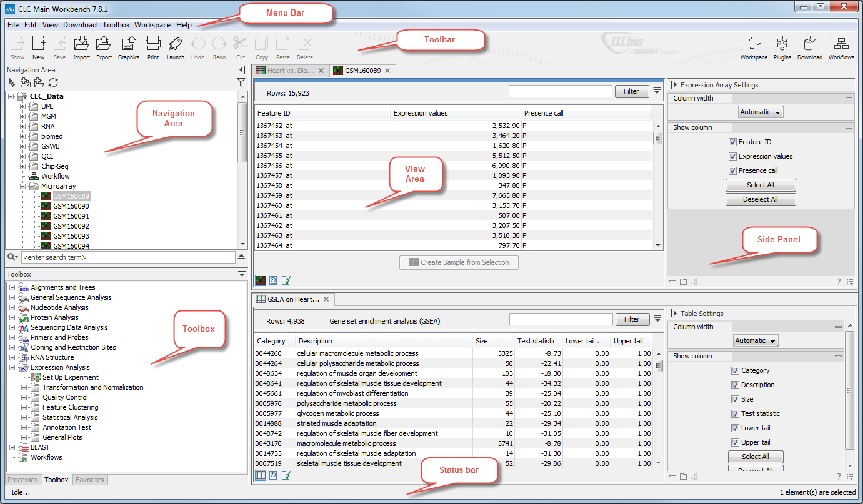Expand the Quality Control toolbox folder
Image resolution: width=863 pixels, height=504 pixels.
coord(24,397)
